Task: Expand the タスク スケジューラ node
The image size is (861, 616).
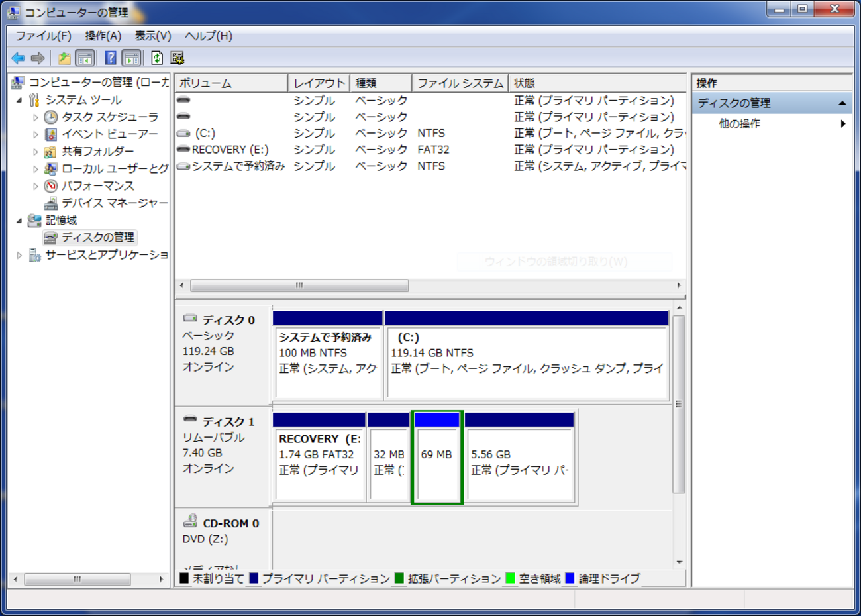Action: pyautogui.click(x=36, y=117)
